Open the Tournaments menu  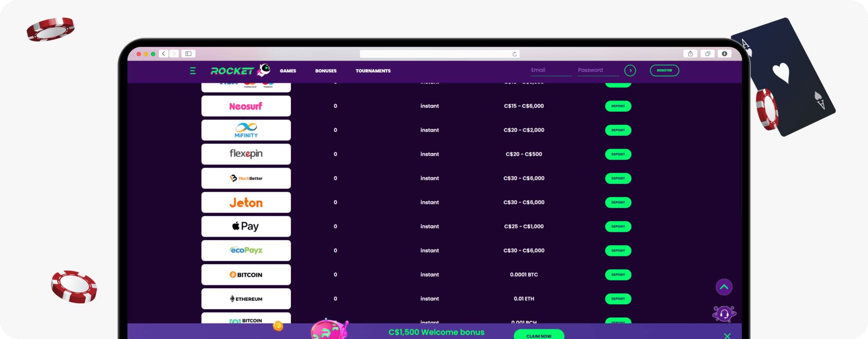point(373,71)
